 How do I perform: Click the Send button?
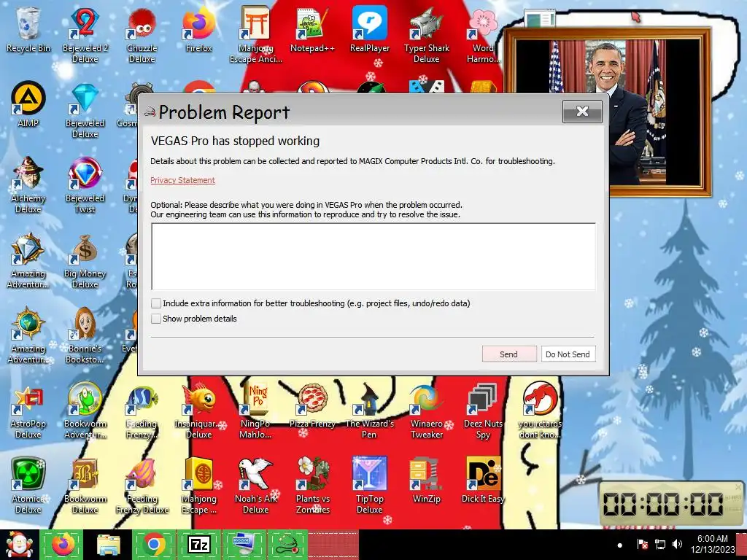(x=508, y=354)
